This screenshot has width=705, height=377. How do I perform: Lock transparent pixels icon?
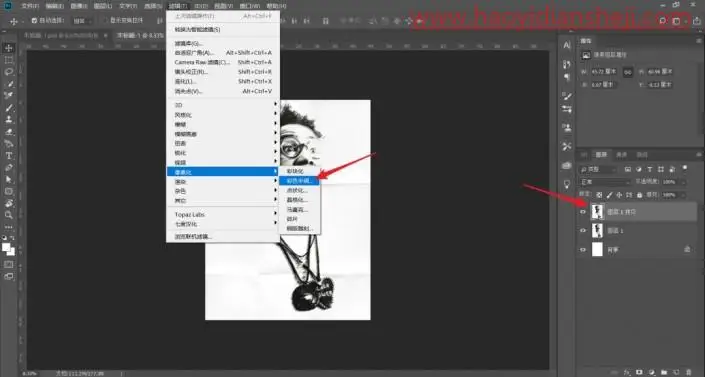(x=599, y=195)
